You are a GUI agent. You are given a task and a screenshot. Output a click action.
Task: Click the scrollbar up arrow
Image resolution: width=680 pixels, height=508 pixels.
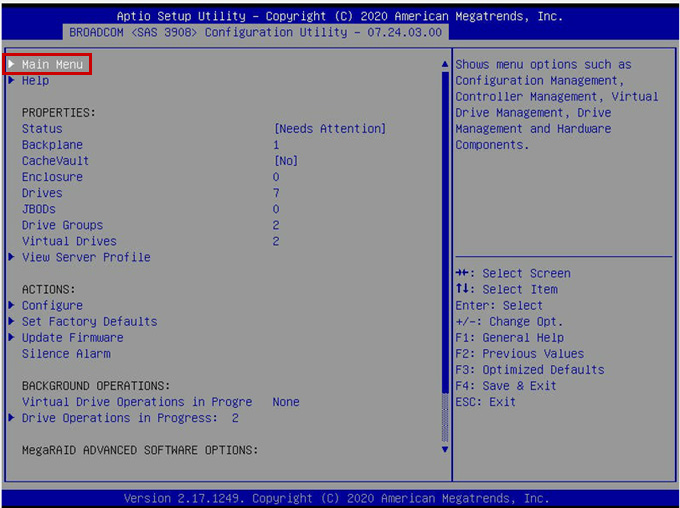[445, 65]
